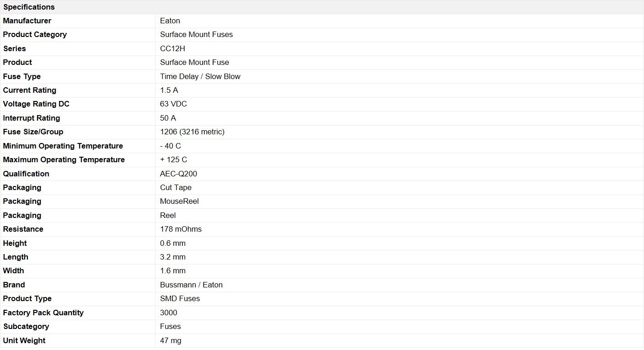Click the 3000 factory pack quantity value

(x=168, y=313)
